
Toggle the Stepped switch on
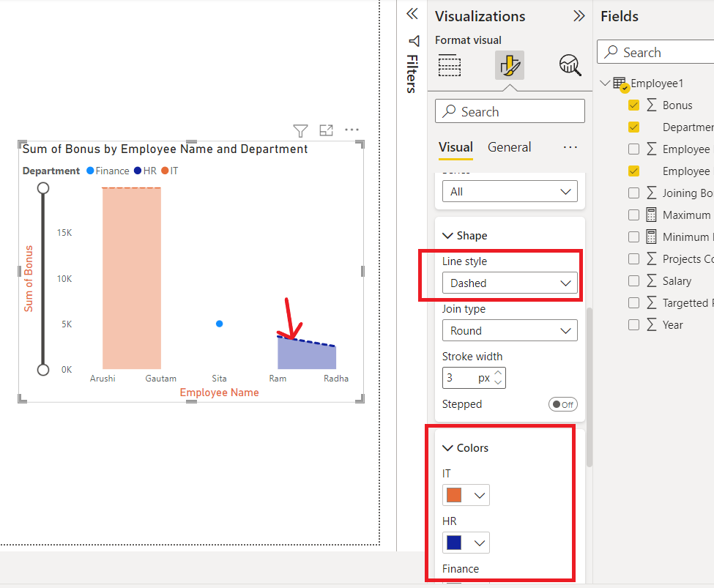[x=563, y=404]
